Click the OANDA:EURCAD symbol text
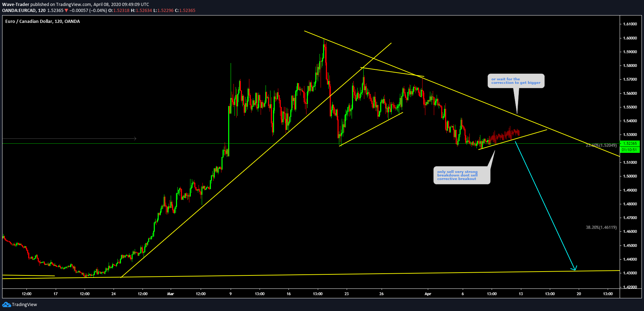Screen dimensions: 644x311 19,11
